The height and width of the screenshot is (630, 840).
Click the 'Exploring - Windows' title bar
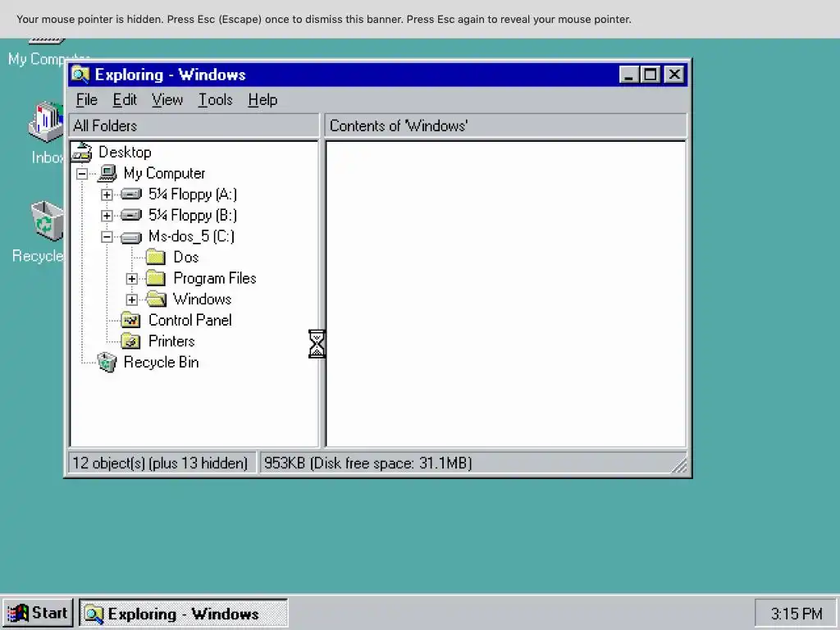pyautogui.click(x=377, y=75)
